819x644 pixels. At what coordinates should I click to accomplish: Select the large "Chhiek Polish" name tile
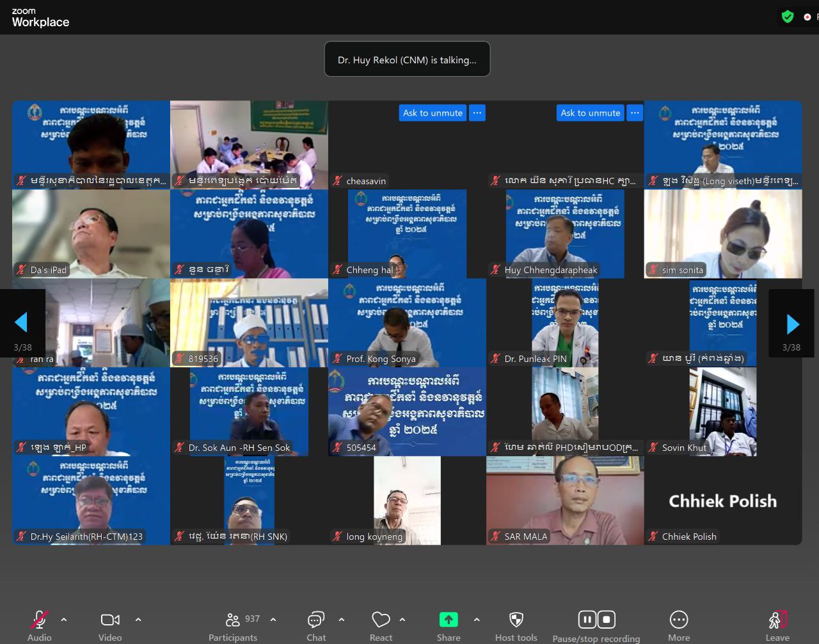coord(723,500)
